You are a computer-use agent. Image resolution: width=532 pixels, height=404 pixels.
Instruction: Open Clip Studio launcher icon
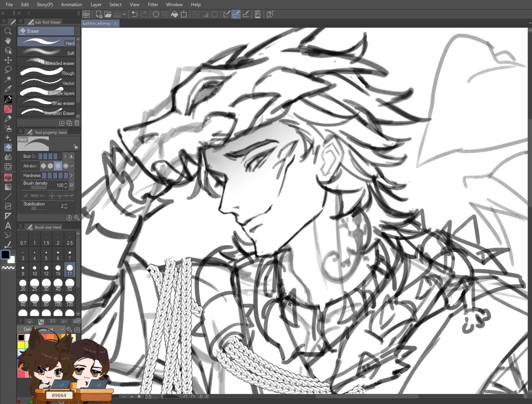point(86,15)
